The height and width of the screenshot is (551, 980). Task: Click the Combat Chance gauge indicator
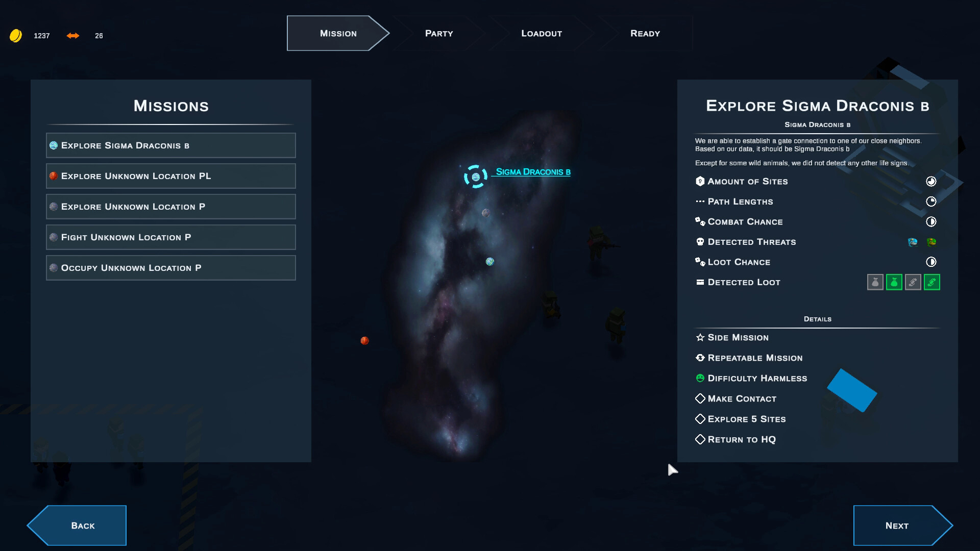point(931,221)
